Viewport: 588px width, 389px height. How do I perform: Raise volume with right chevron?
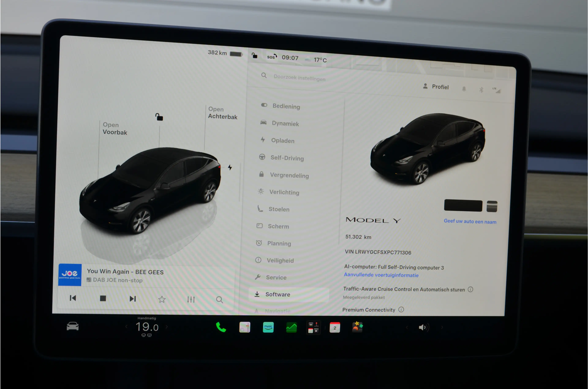tap(442, 327)
